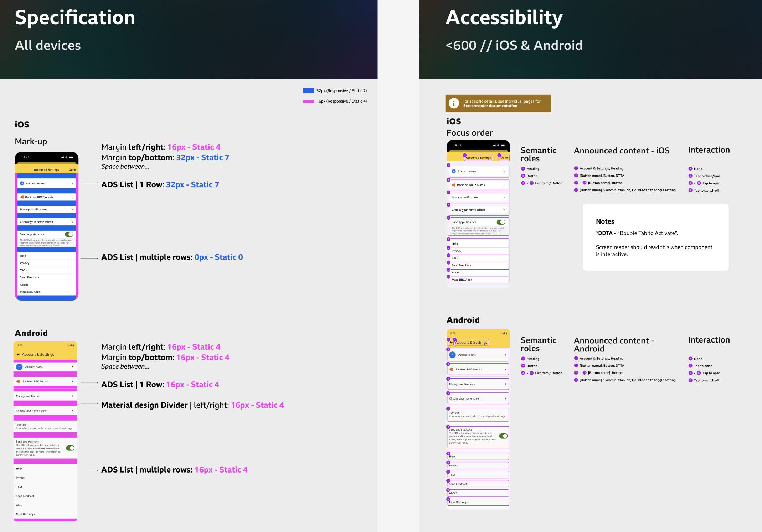Tap Done in the iOS mark-up header
The image size is (762, 532).
coord(72,170)
